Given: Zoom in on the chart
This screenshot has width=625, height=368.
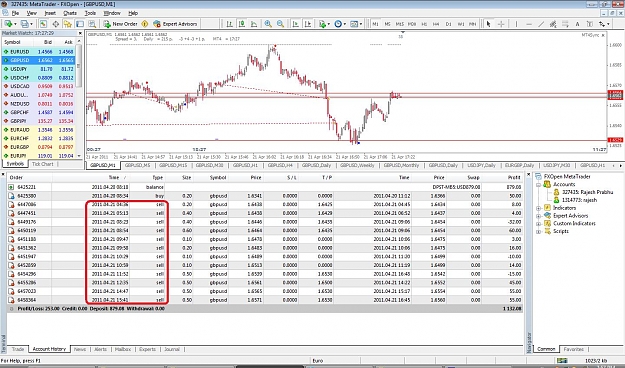Looking at the screenshot, I should coord(268,24).
